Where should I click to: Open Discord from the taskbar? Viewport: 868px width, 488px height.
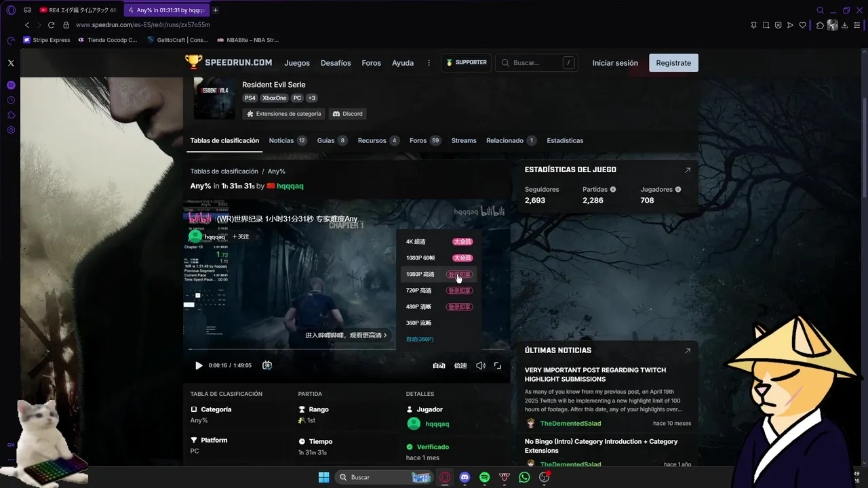465,477
